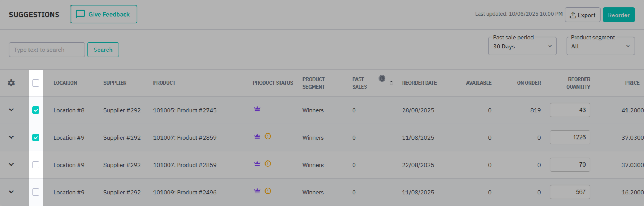644x206 pixels.
Task: Open the Product segment dropdown
Action: [600, 46]
